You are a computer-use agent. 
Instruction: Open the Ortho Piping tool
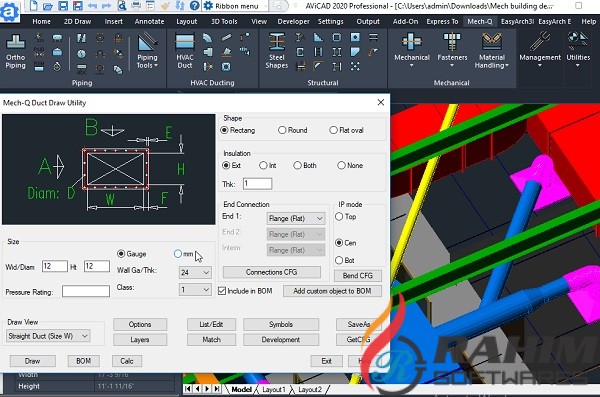[x=15, y=51]
